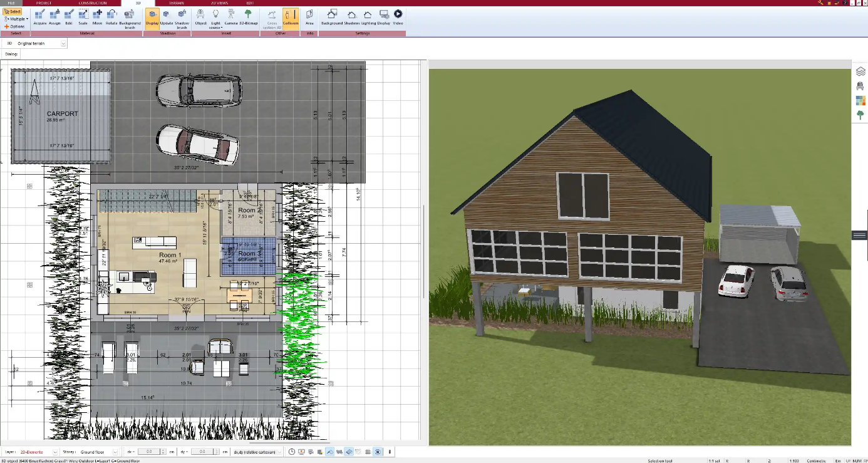Click the dx value input field
Viewport: 868px width, 463px height.
point(149,452)
